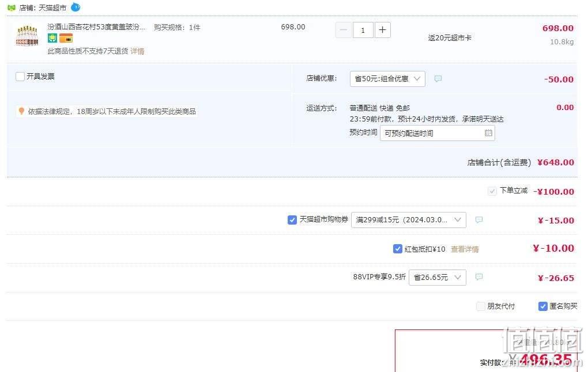Click the 0.00 shipping fee amount
The height and width of the screenshot is (372, 588).
(x=565, y=108)
